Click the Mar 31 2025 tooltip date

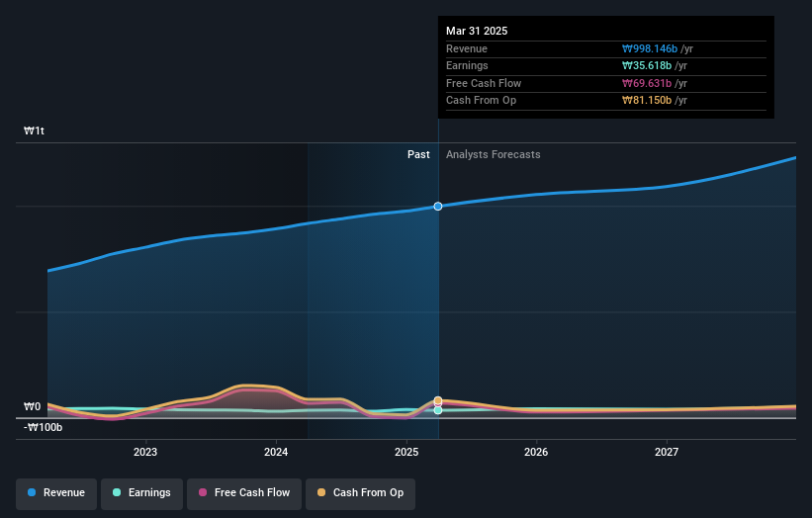tap(477, 31)
